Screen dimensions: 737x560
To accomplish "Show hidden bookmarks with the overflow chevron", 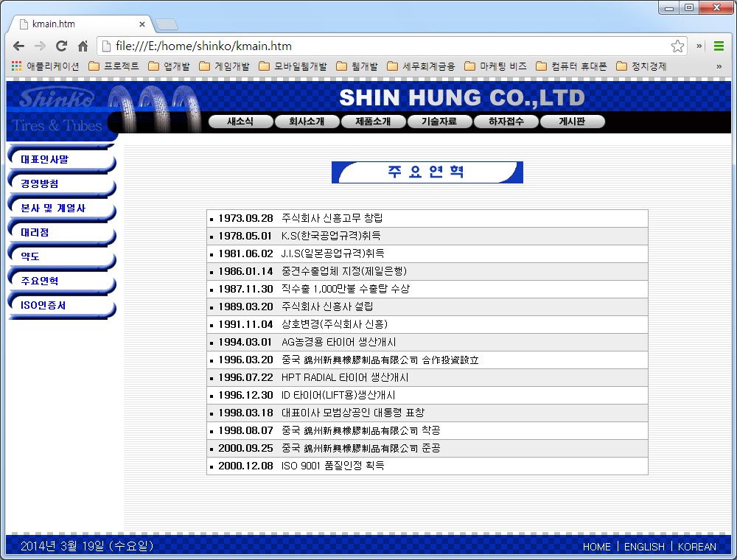I will click(719, 66).
